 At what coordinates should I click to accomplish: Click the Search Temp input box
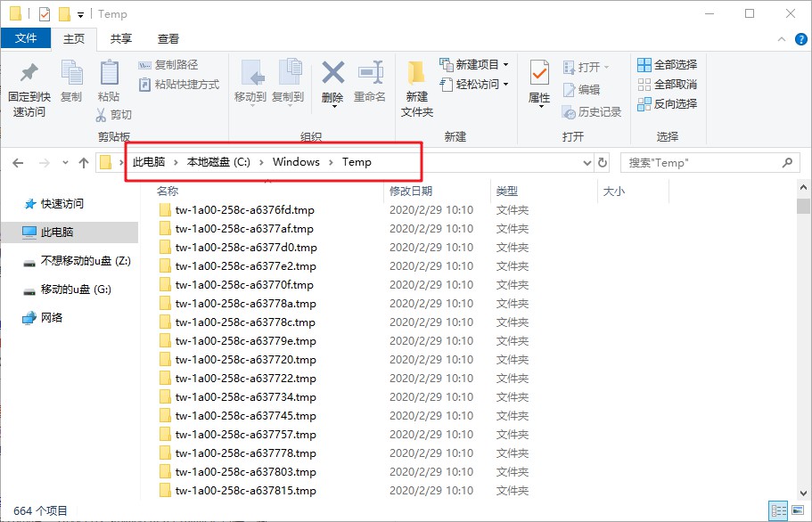pos(700,163)
